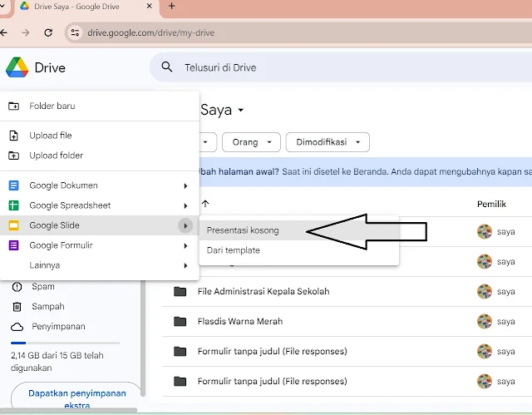
Task: Click the browser address bar URL
Action: (x=151, y=33)
